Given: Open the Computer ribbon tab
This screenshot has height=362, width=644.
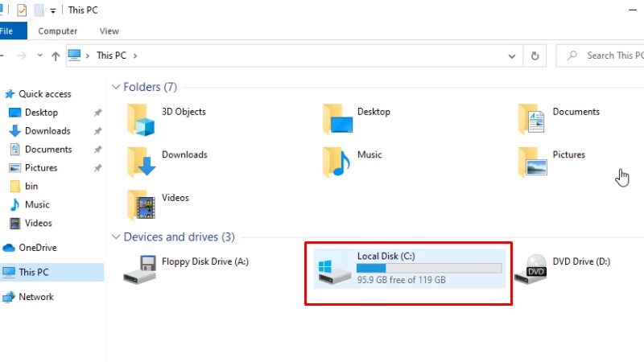Looking at the screenshot, I should click(57, 31).
